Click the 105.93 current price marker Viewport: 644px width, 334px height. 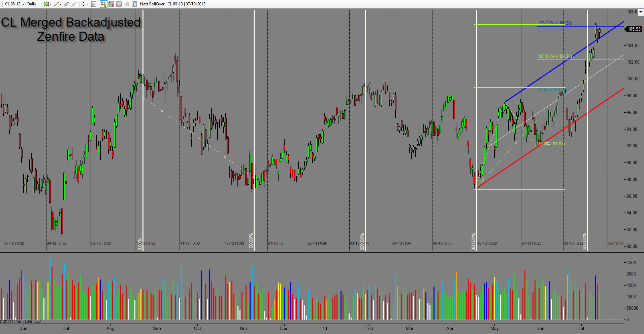pos(634,29)
